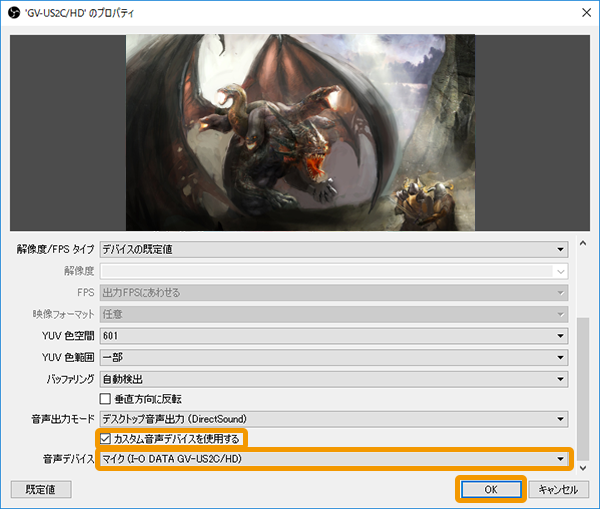Screen dimensions: 600x509
Task: Open the 解像度/FPS タイプ dropdown
Action: [x=334, y=250]
